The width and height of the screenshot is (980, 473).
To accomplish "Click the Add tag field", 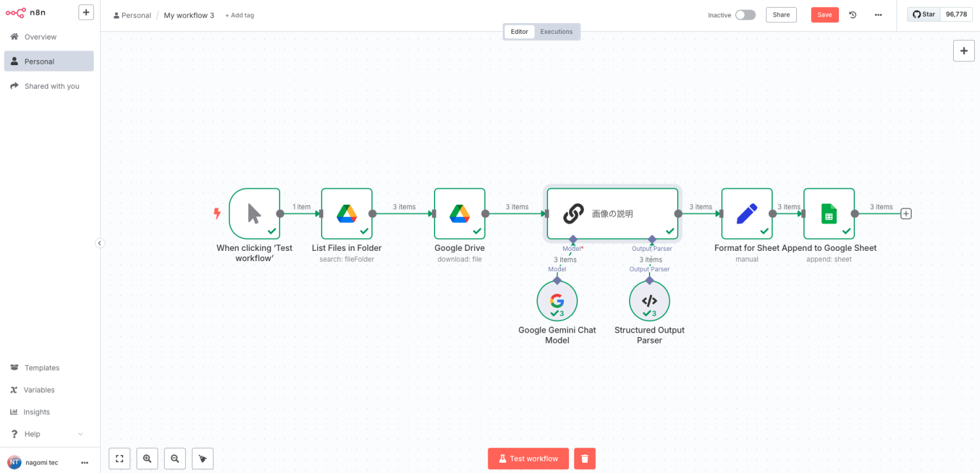I will (239, 15).
